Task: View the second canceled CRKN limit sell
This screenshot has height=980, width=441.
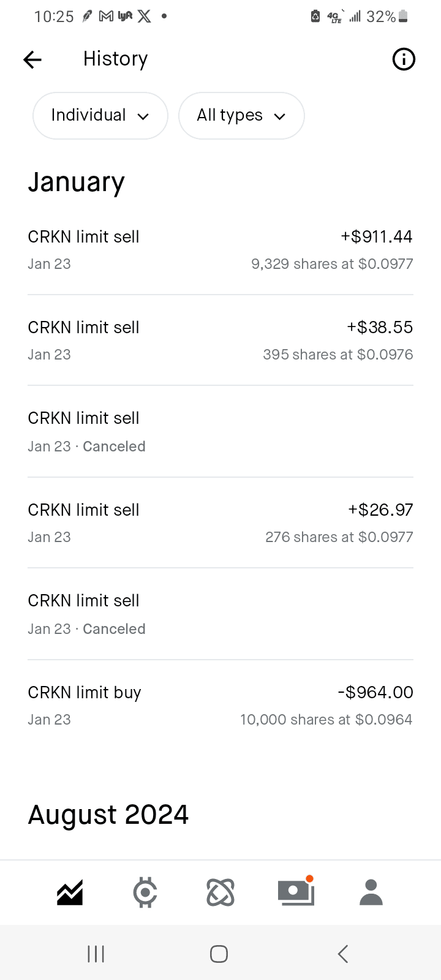Action: (221, 614)
